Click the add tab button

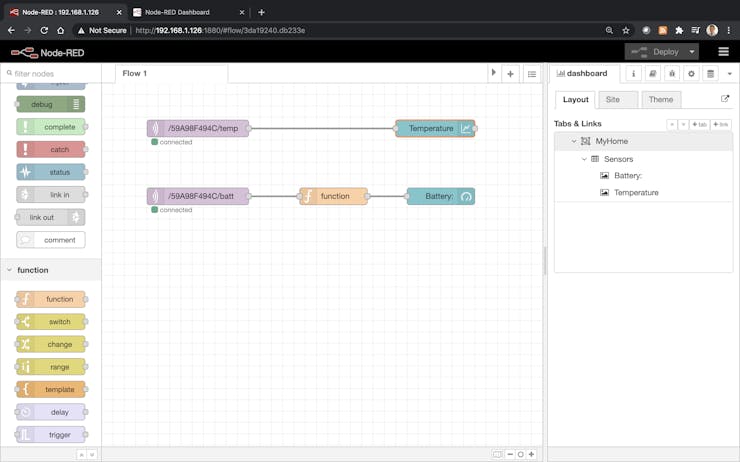point(699,124)
